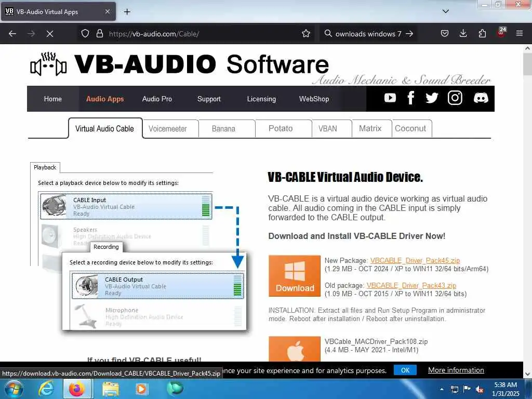
Task: Open the Support menu item
Action: (x=209, y=99)
